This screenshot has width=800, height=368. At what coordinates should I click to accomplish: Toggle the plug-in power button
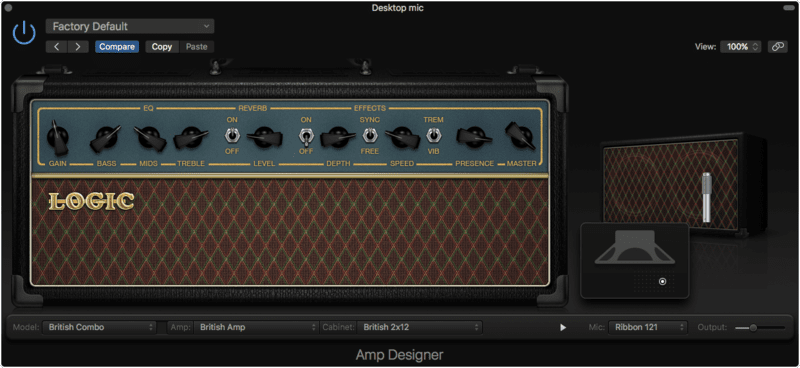(x=24, y=33)
